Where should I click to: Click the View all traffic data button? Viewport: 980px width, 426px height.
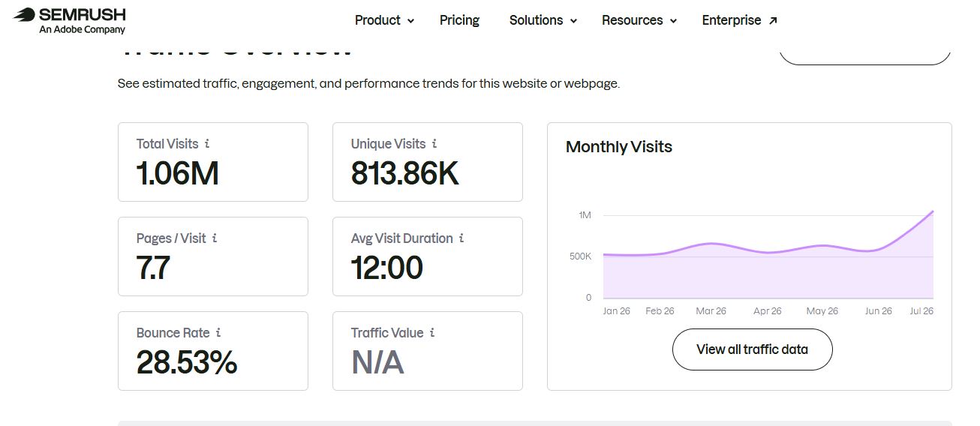(x=752, y=349)
